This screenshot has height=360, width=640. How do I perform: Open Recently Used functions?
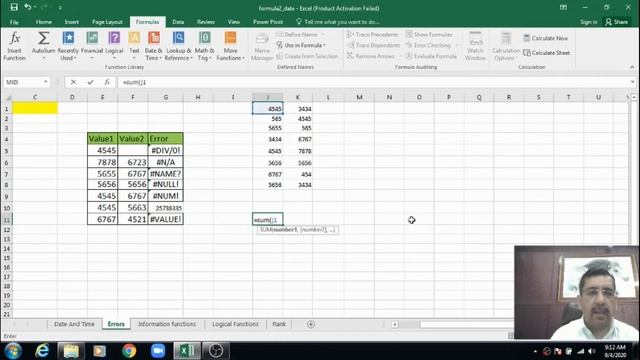click(x=68, y=46)
